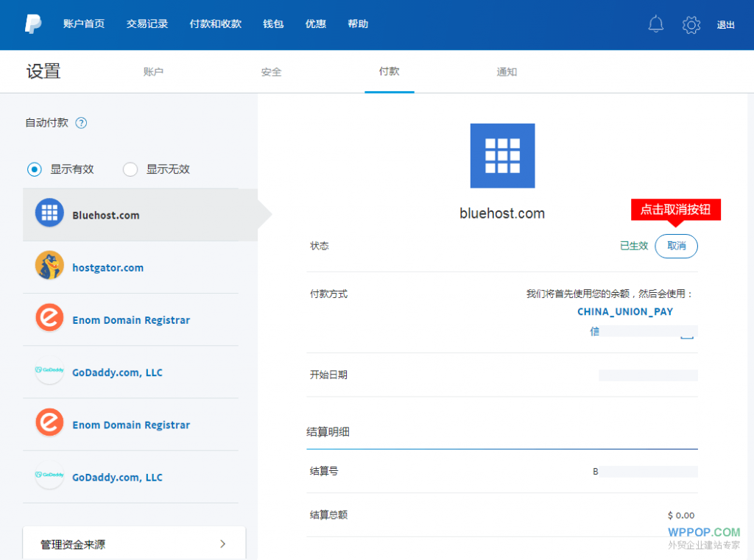Select the 显示无效 radio button
The image size is (754, 560).
pos(130,169)
